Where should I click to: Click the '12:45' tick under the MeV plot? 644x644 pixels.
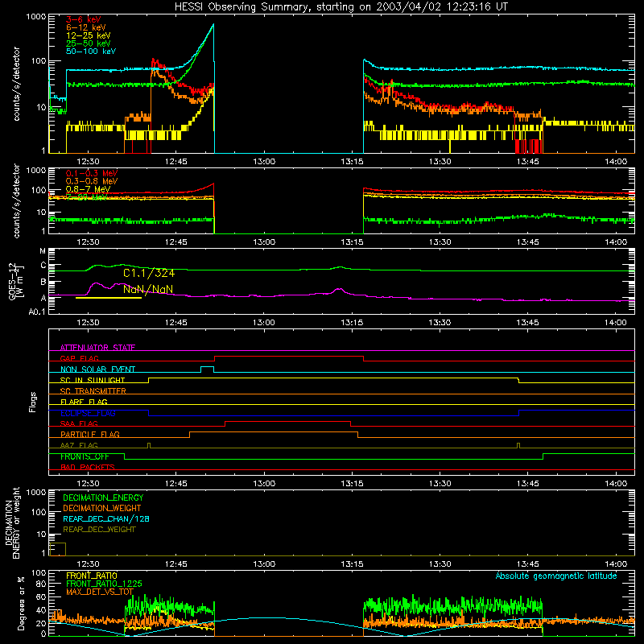(x=175, y=242)
